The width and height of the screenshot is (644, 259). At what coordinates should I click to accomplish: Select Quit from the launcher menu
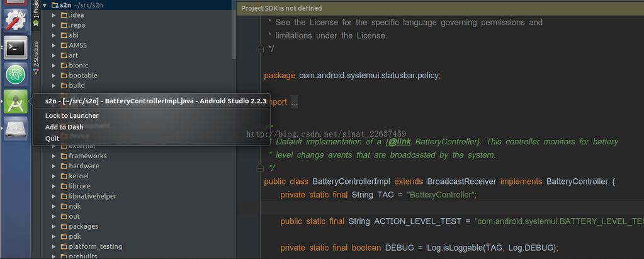pyautogui.click(x=52, y=139)
